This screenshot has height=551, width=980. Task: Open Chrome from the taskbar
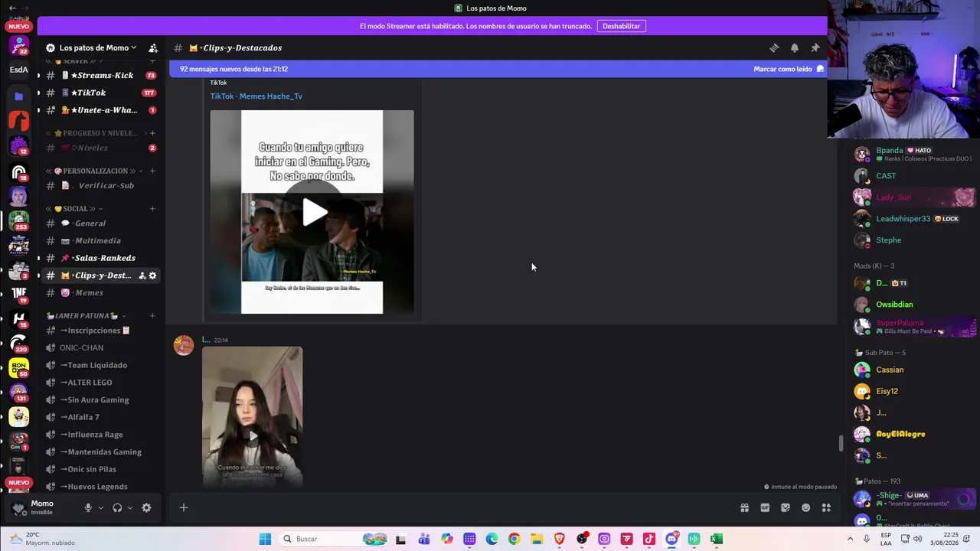514,539
